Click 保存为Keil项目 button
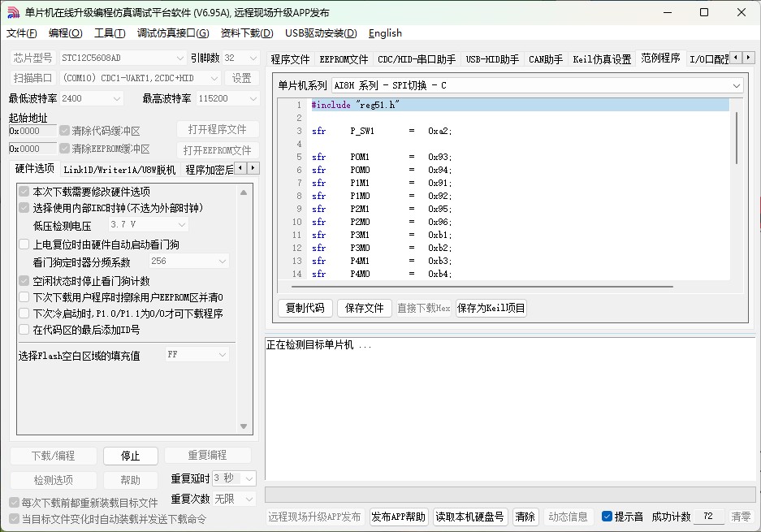 click(x=491, y=308)
